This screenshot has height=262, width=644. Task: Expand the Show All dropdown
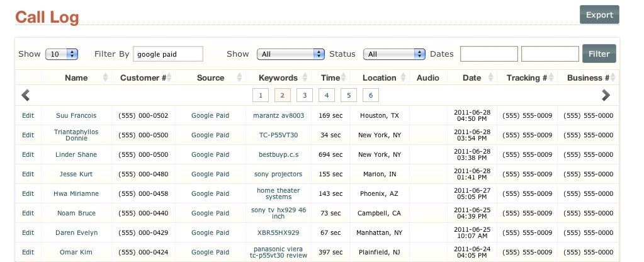click(x=290, y=54)
